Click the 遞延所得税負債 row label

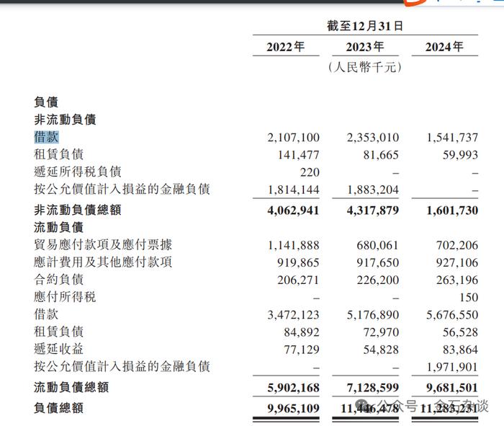tap(78, 172)
